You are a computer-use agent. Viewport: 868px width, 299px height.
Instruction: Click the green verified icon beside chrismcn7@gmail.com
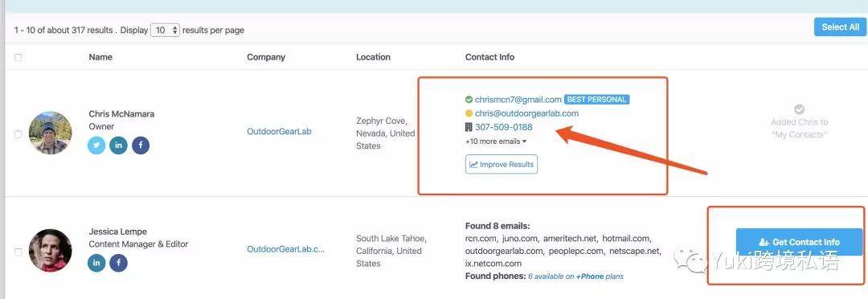pos(469,100)
